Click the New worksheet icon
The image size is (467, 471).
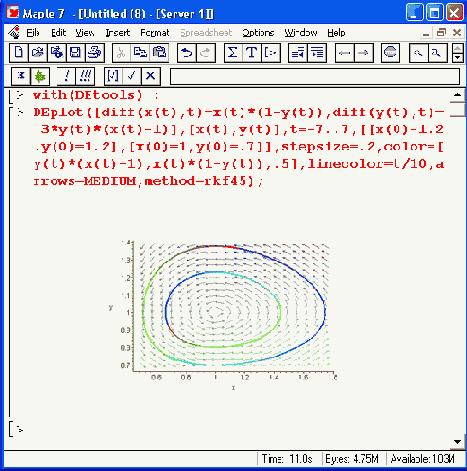tap(19, 53)
